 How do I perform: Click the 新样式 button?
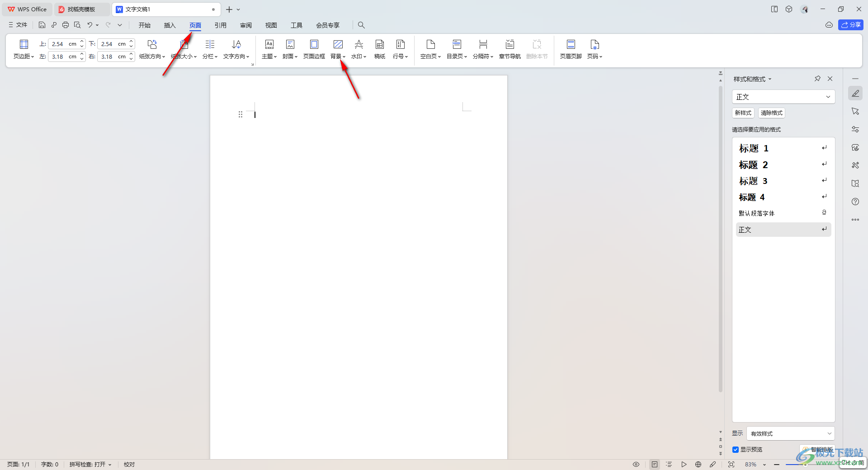tap(743, 113)
